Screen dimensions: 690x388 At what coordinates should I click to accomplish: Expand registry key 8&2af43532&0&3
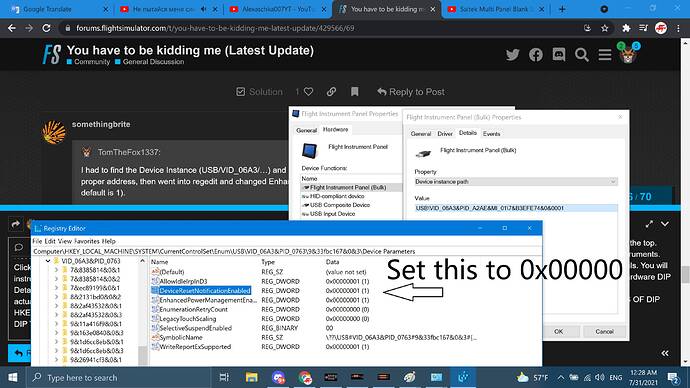coord(56,315)
